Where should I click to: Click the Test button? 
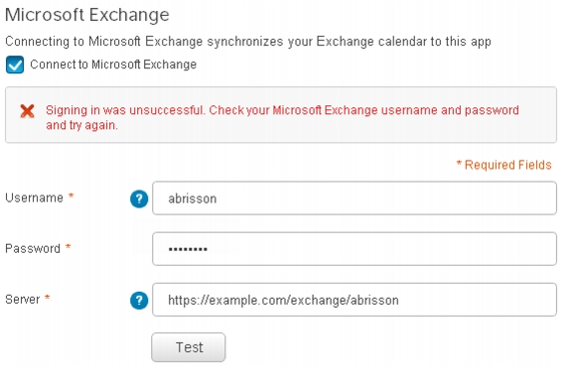click(189, 347)
